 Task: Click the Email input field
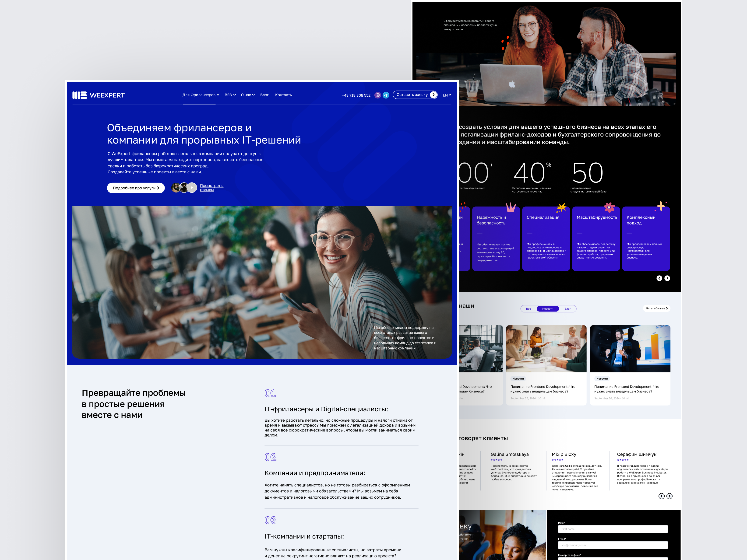613,545
